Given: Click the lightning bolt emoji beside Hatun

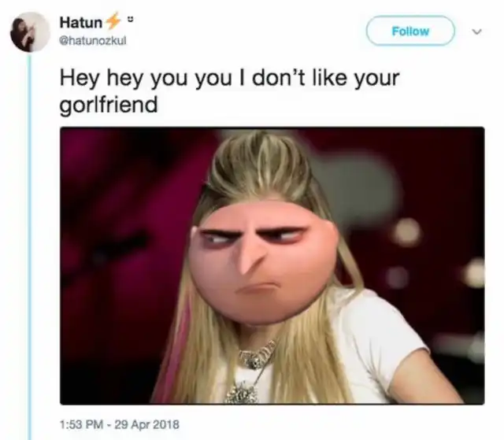Looking at the screenshot, I should [113, 21].
